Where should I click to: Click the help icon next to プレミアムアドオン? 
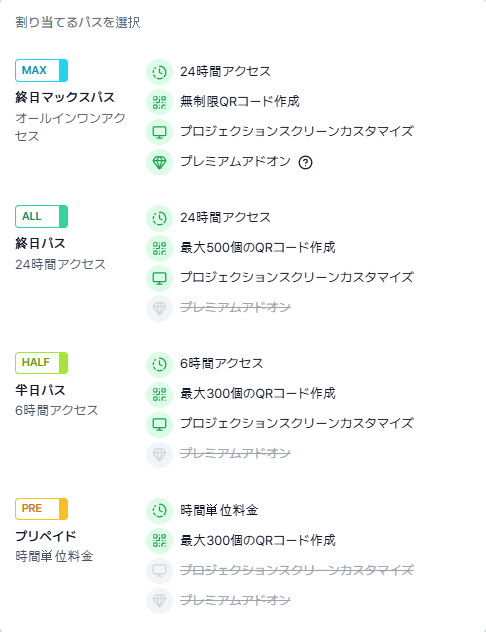pos(305,162)
